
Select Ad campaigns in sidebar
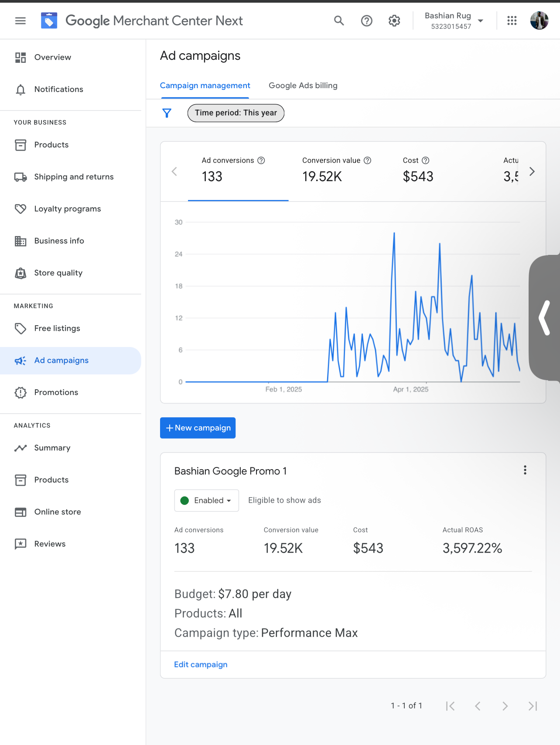click(x=71, y=360)
